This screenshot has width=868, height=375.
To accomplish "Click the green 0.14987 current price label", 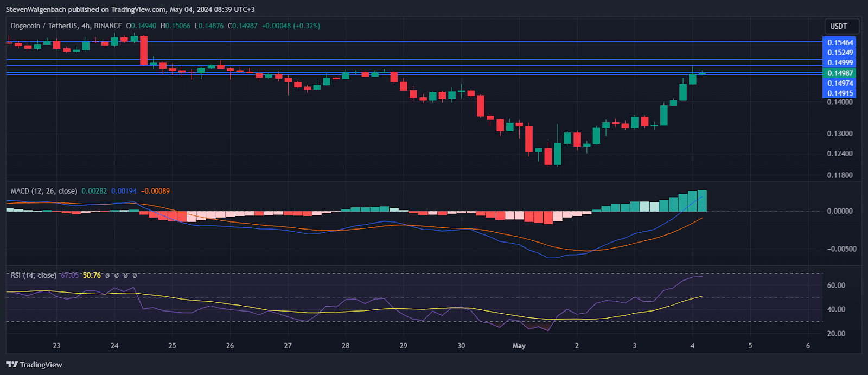I will 840,73.
